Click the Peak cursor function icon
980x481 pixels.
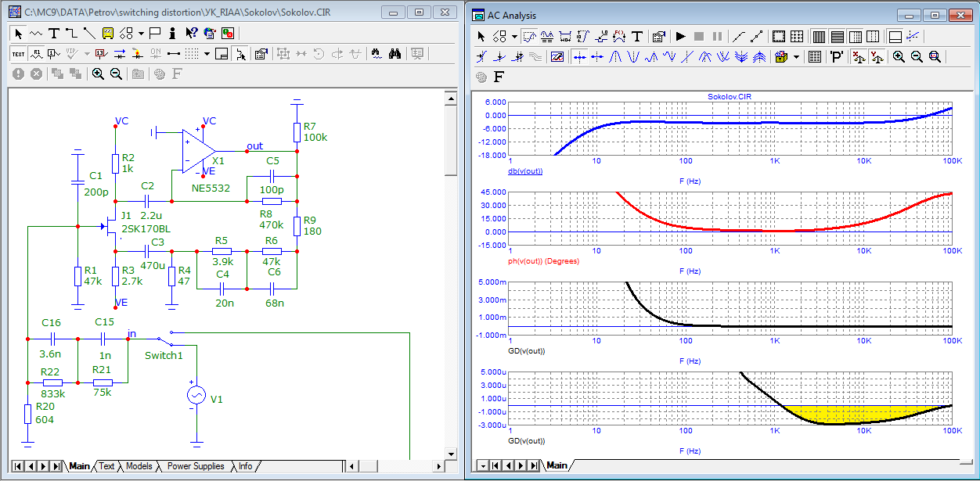pos(615,57)
